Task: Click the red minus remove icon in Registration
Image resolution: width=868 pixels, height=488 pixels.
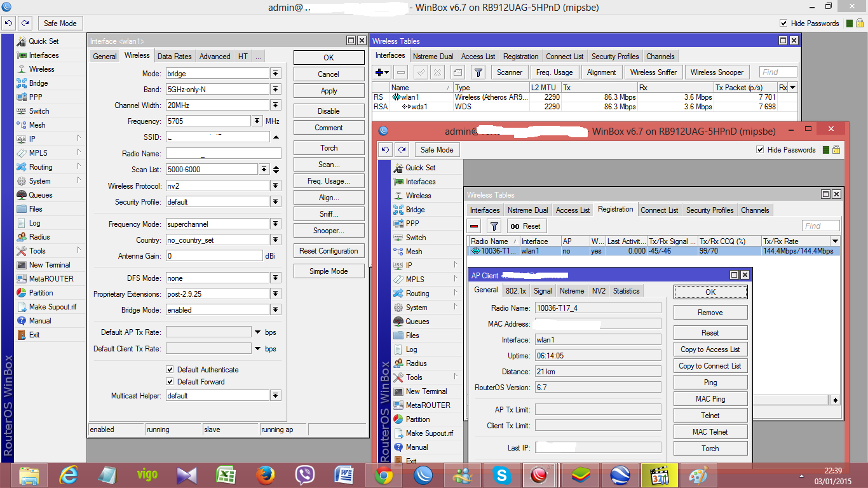Action: (474, 226)
